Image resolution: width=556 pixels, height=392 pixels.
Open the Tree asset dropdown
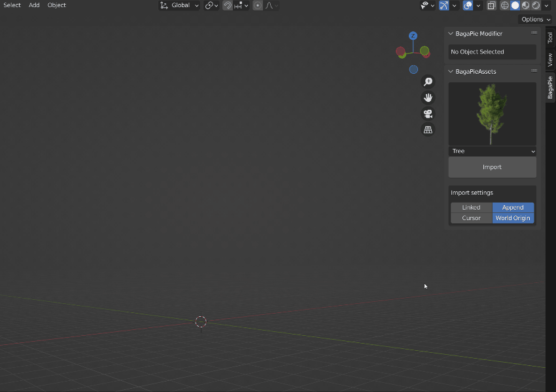point(492,151)
